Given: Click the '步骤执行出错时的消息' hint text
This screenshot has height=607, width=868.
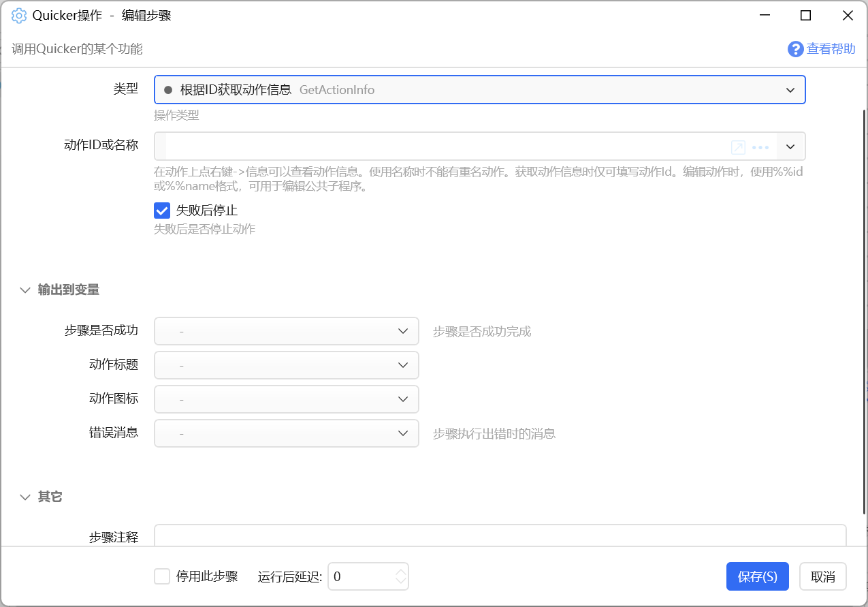Looking at the screenshot, I should pos(494,433).
